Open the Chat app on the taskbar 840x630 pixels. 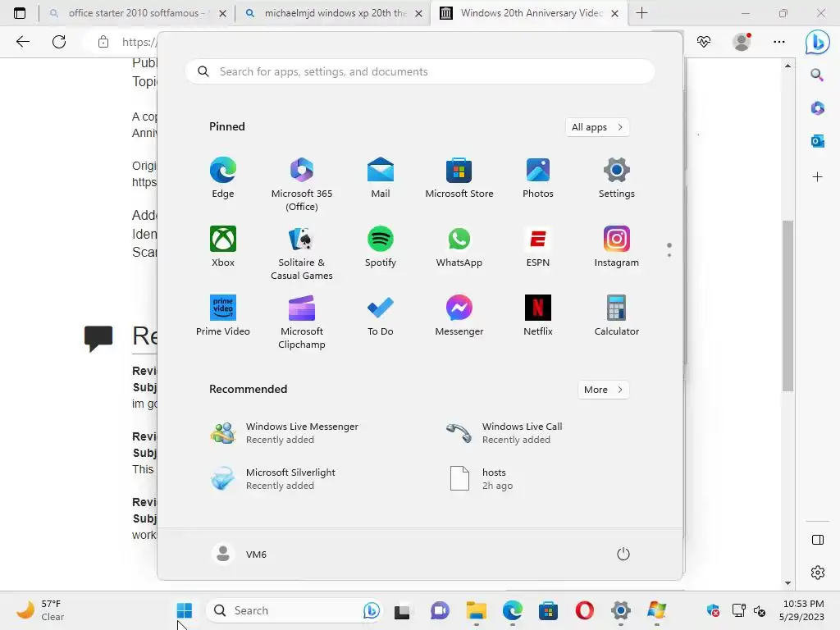click(440, 610)
